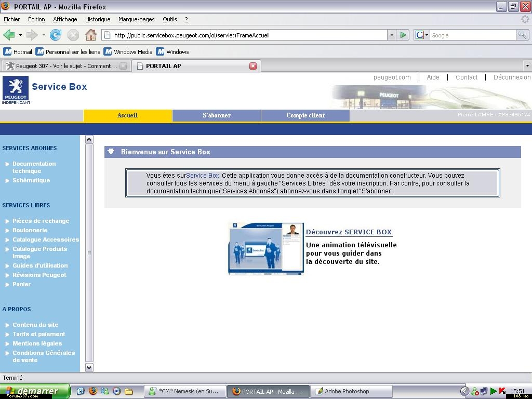Open Mentions légales

tap(37, 343)
